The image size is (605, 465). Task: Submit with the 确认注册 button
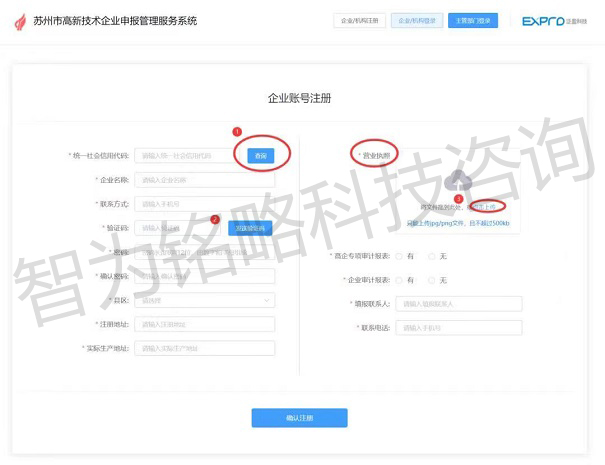click(x=299, y=418)
